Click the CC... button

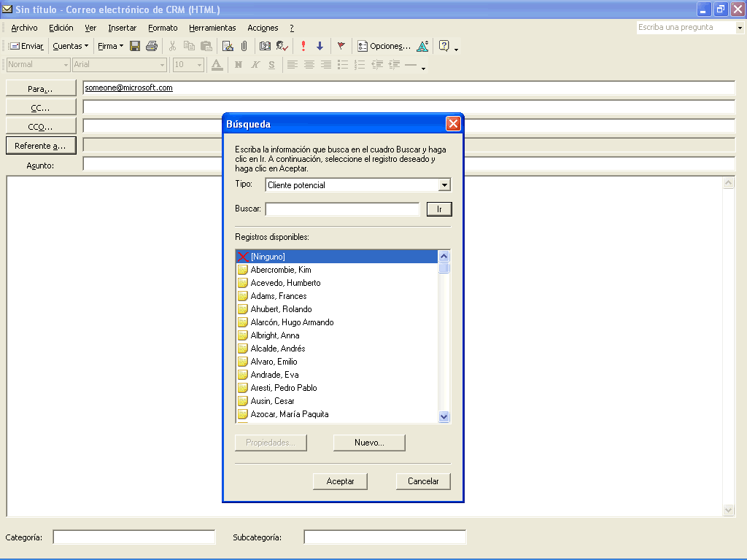(x=41, y=108)
